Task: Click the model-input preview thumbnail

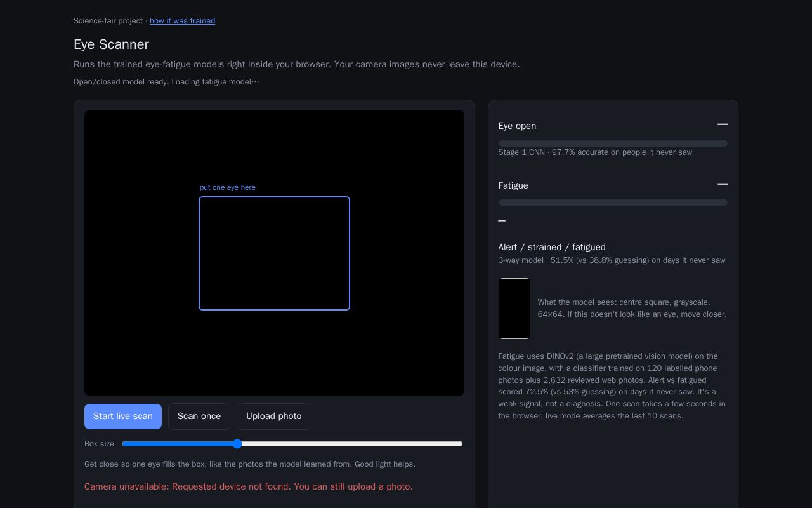Action: pyautogui.click(x=514, y=309)
